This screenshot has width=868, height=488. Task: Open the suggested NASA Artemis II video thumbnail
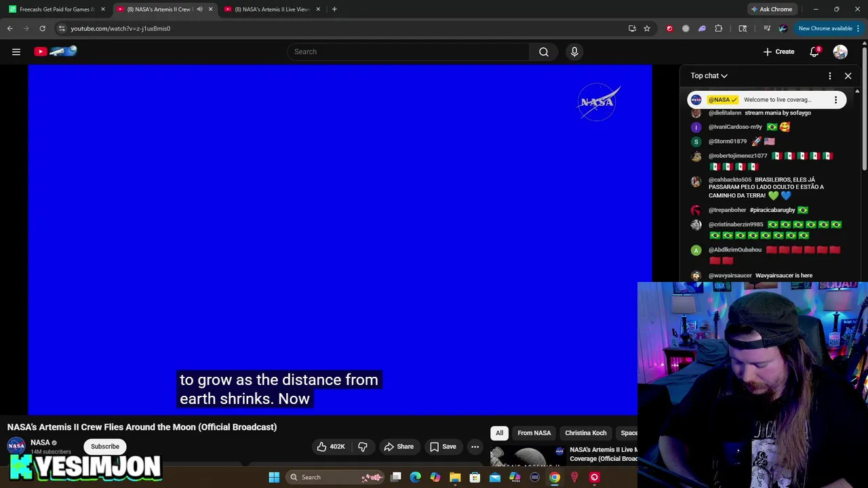coord(527,457)
